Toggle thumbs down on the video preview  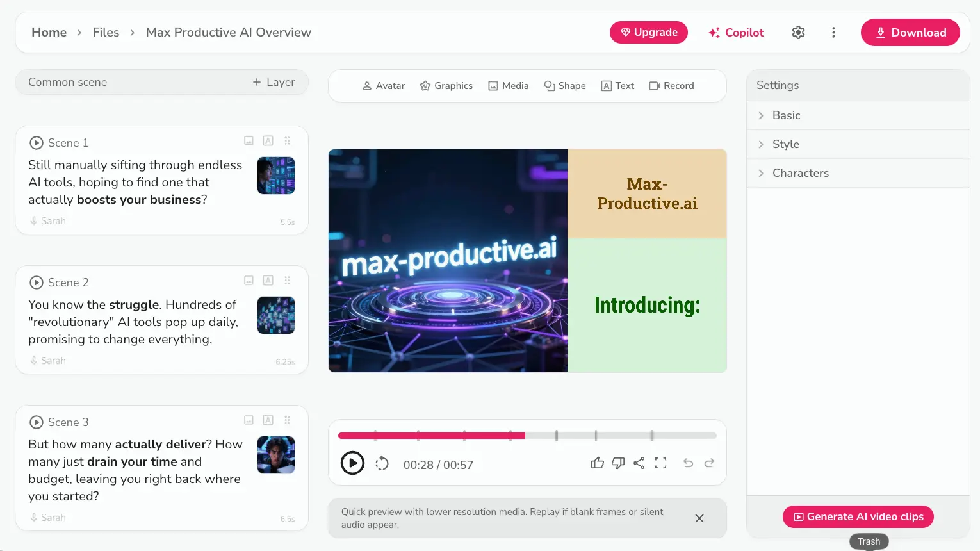click(618, 463)
